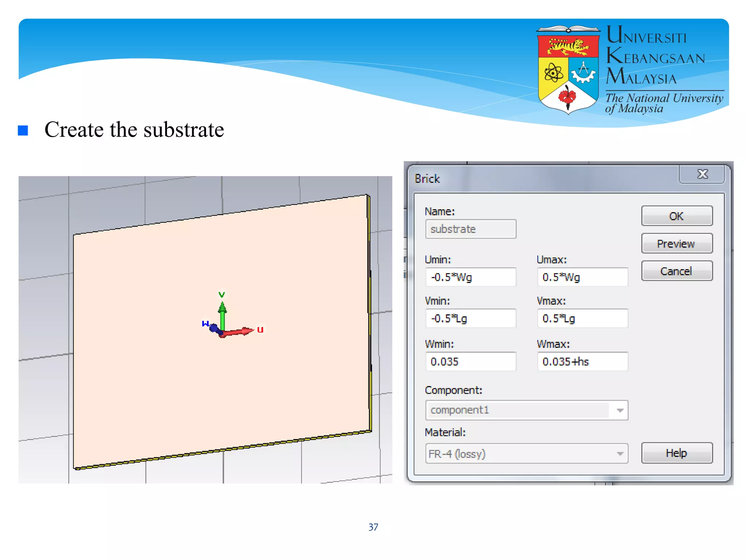
Task: Open the Material dropdown arrow
Action: point(620,454)
